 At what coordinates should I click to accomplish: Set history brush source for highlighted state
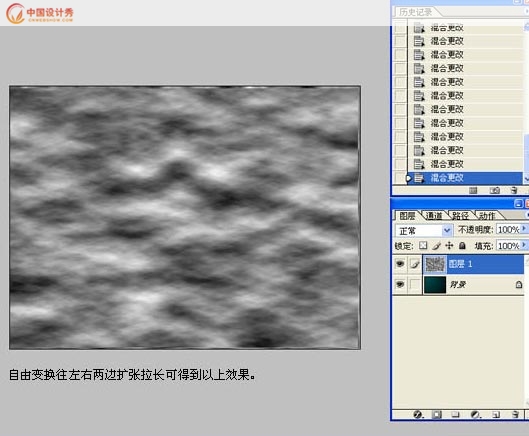click(400, 178)
